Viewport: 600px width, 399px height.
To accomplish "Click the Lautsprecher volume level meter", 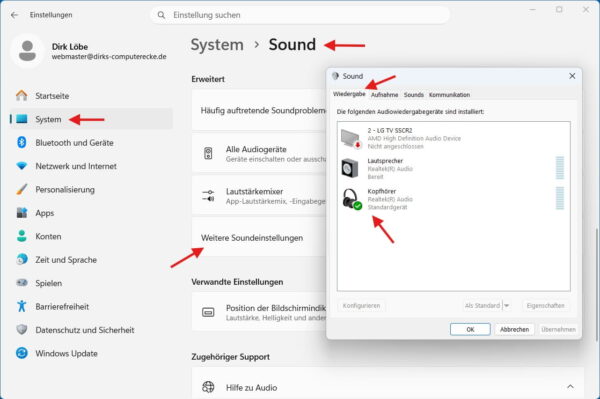I will pyautogui.click(x=560, y=168).
